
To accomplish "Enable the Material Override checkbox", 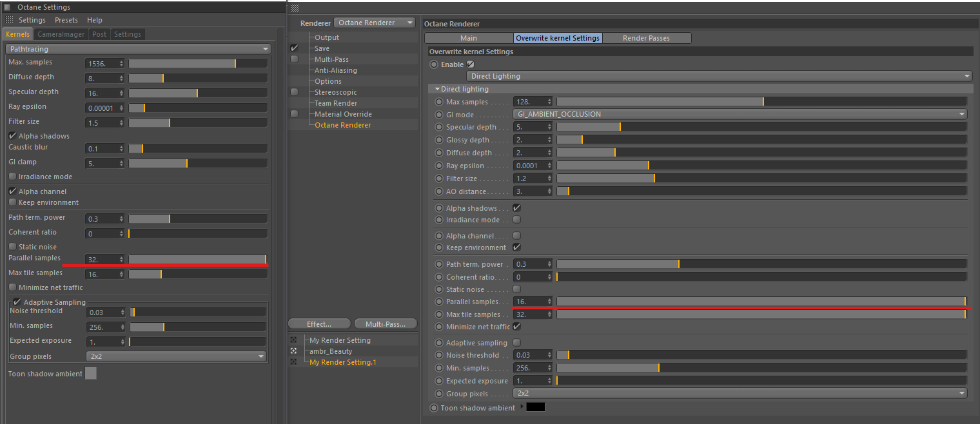I will click(x=294, y=114).
